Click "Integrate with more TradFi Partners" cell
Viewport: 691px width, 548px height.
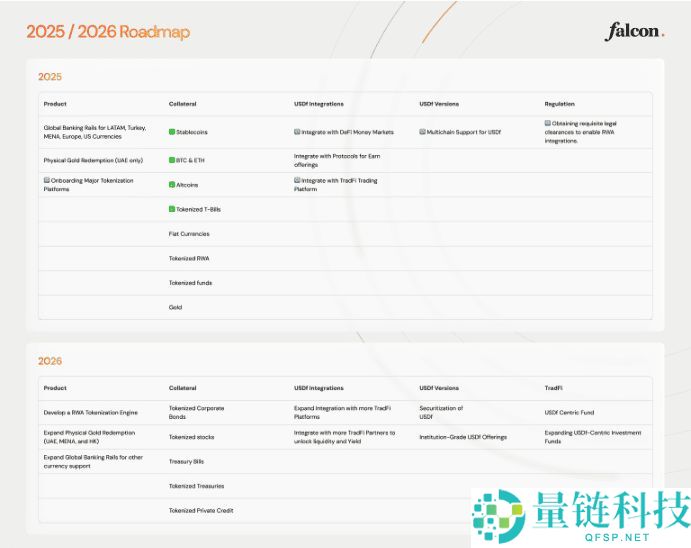345,437
